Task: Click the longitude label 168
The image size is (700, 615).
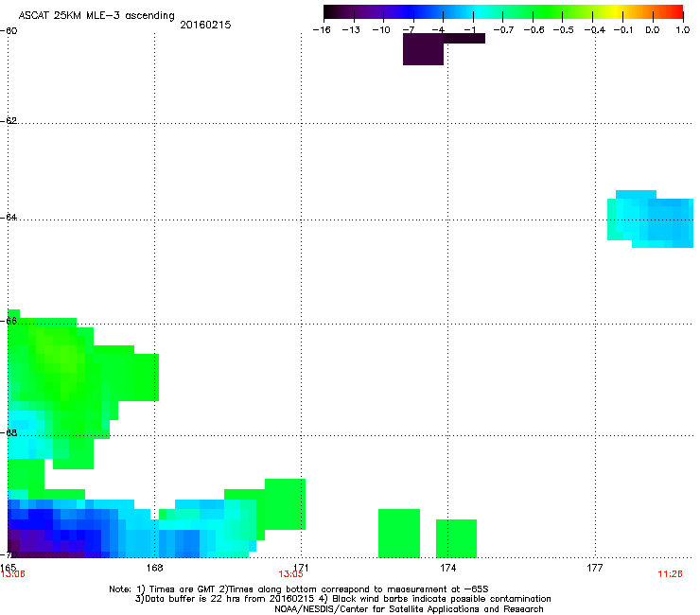Action: (154, 568)
